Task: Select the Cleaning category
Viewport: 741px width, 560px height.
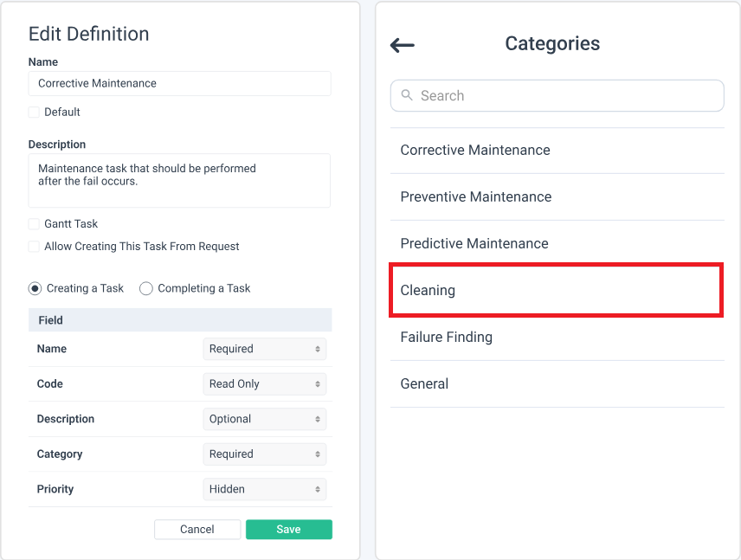Action: point(428,291)
